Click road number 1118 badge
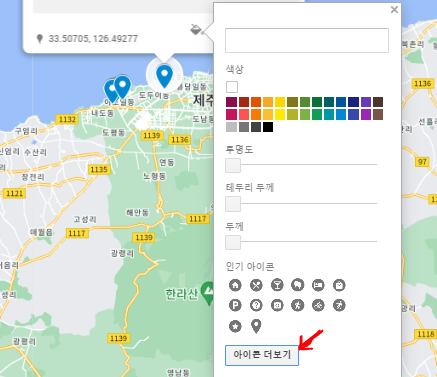 [x=426, y=334]
